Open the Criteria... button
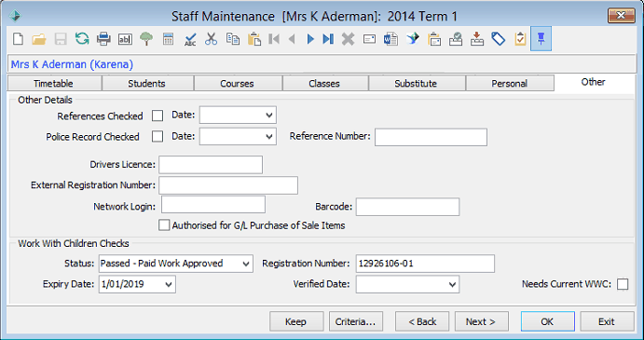Image resolution: width=644 pixels, height=340 pixels. [355, 321]
